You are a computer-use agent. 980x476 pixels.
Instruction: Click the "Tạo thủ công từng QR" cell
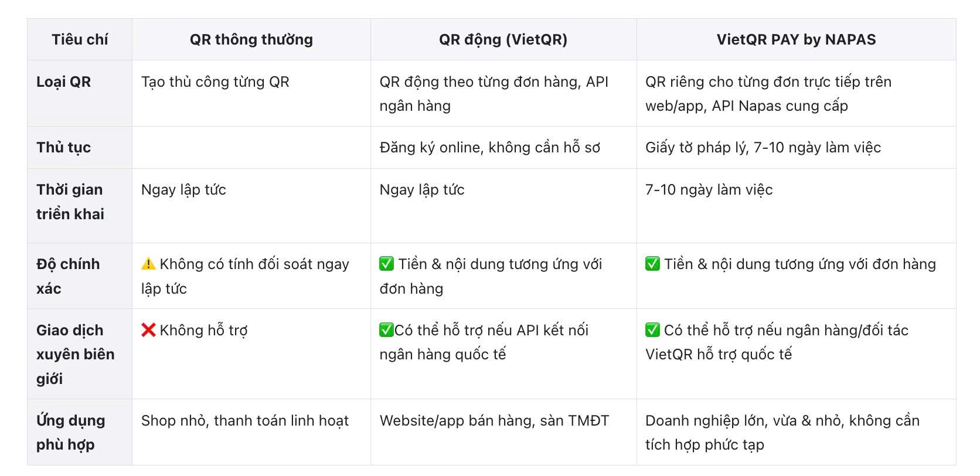[215, 82]
